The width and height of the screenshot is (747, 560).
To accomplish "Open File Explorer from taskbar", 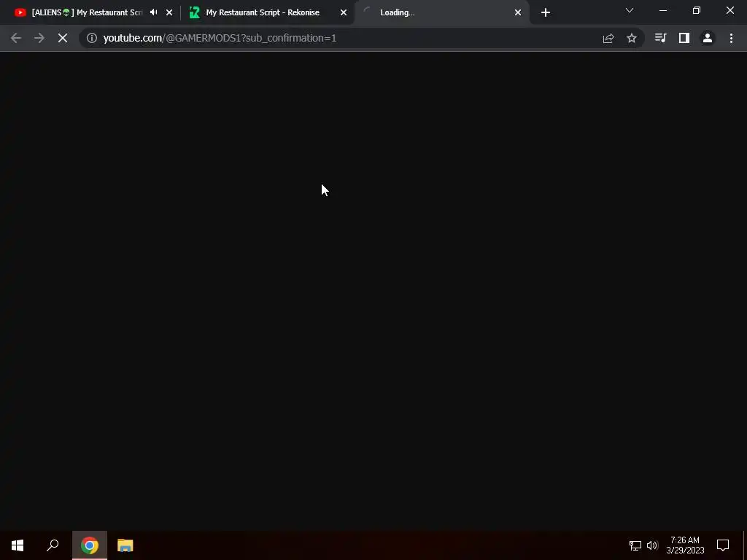I will 125,545.
